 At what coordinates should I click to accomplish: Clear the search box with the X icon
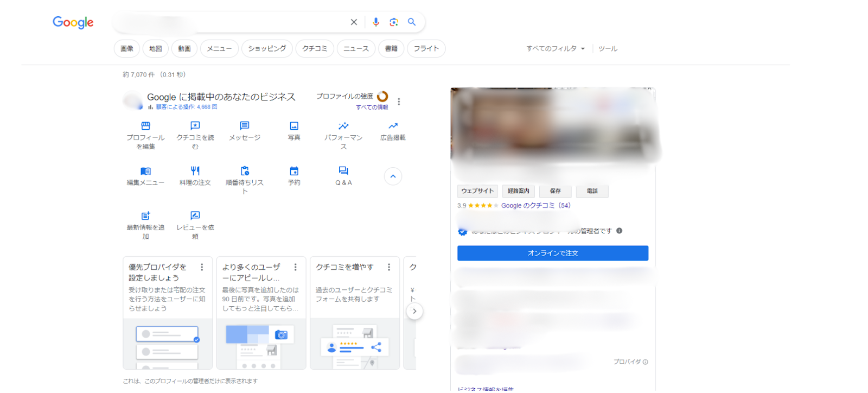point(354,22)
